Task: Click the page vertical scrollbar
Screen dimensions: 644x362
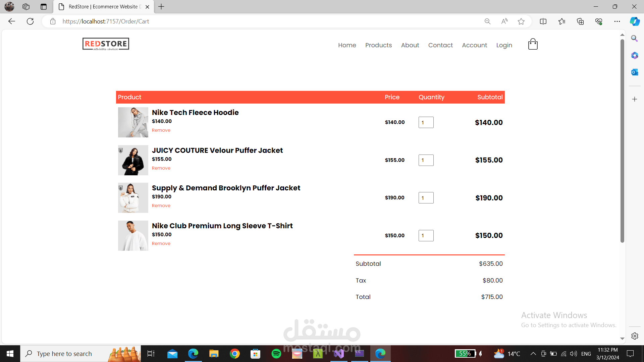Action: 622,141
